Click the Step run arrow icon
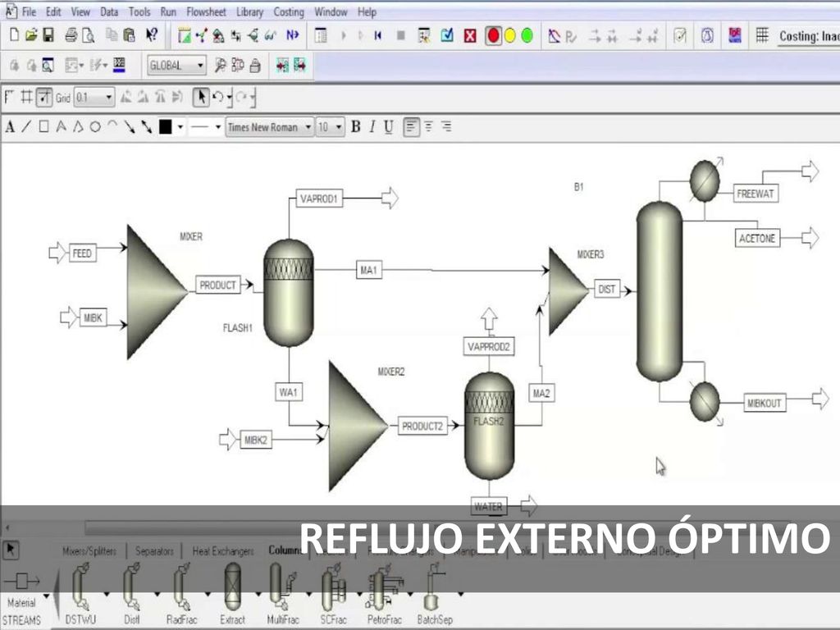 361,36
